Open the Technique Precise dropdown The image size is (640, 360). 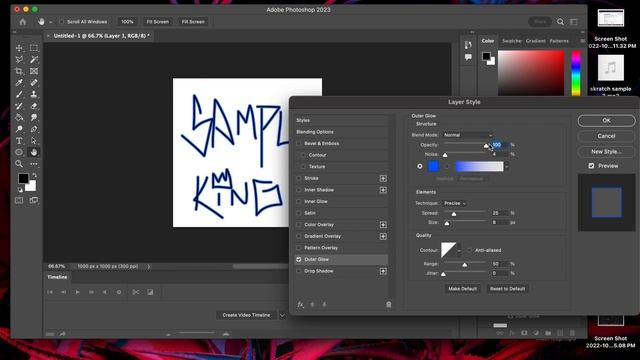(x=454, y=203)
